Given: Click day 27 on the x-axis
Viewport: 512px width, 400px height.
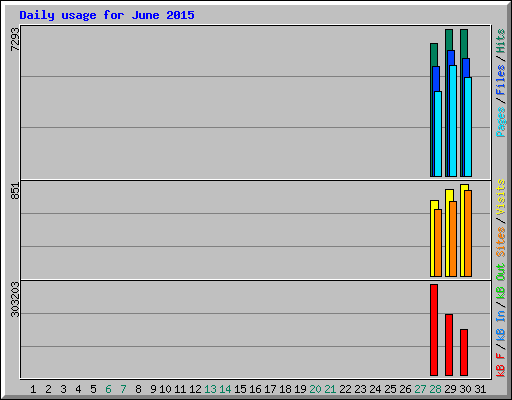Looking at the screenshot, I should pos(420,389).
